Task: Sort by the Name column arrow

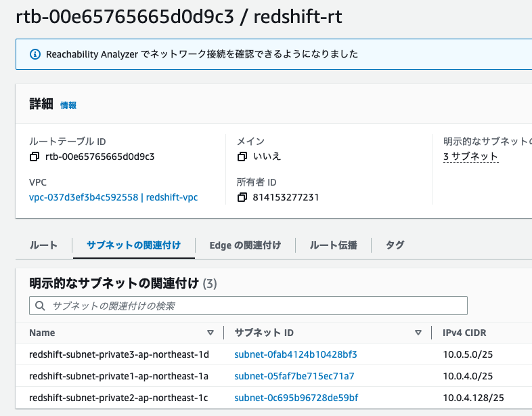Action: [210, 333]
